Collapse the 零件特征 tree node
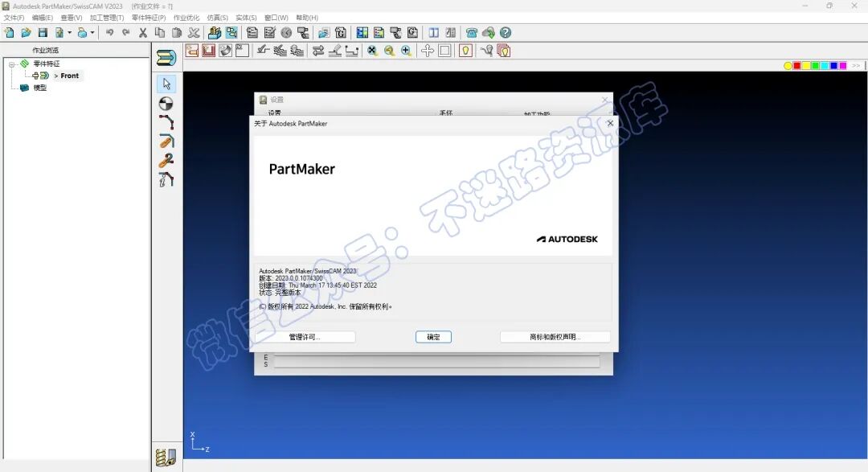 (x=11, y=64)
